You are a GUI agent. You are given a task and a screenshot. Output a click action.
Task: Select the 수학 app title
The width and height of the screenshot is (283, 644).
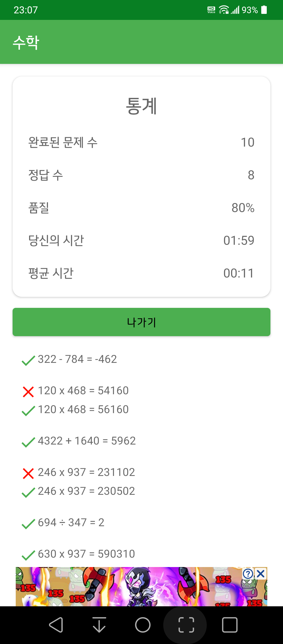(26, 42)
